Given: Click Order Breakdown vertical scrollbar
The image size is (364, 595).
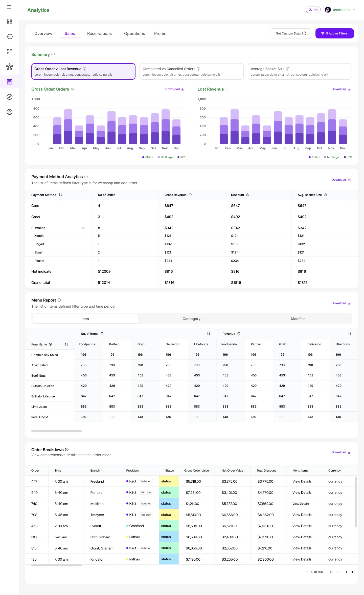Looking at the screenshot, I should [x=356, y=502].
